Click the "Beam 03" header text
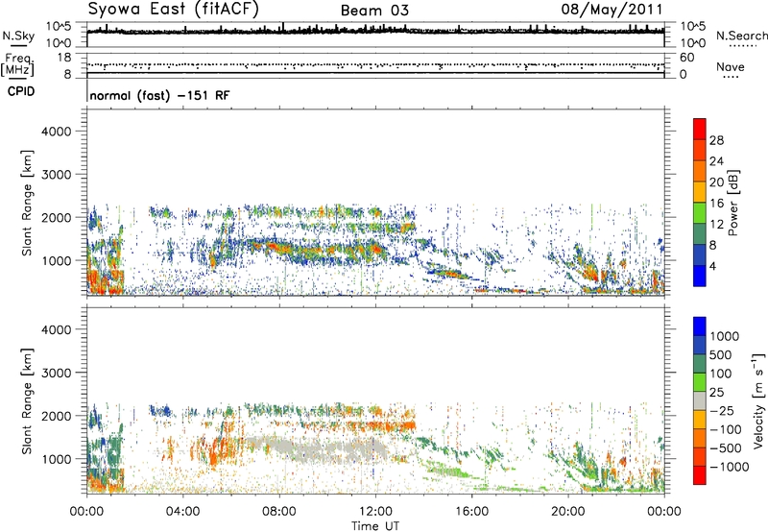This screenshot has width=768, height=532. pyautogui.click(x=374, y=11)
